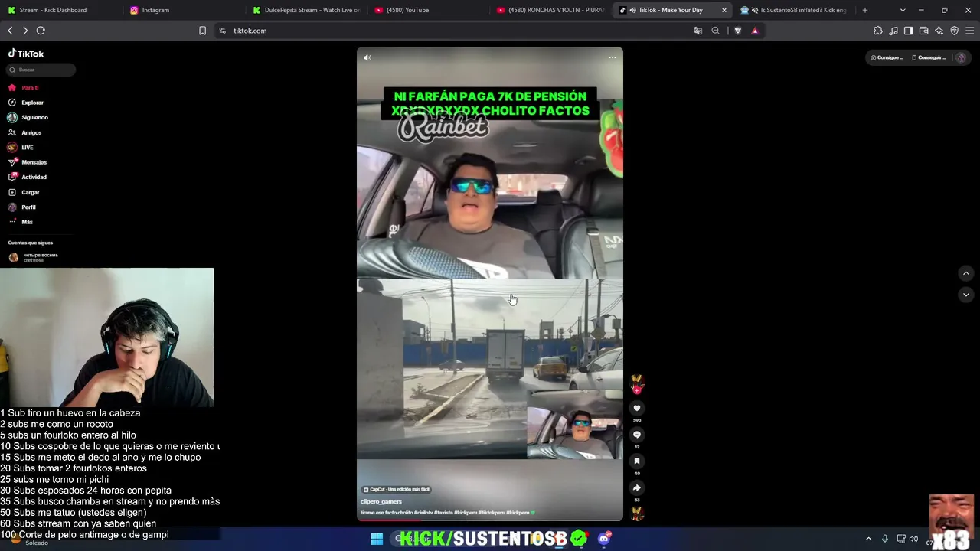Viewport: 980px width, 551px height.
Task: Close the TikTok browser tab
Action: pyautogui.click(x=724, y=10)
